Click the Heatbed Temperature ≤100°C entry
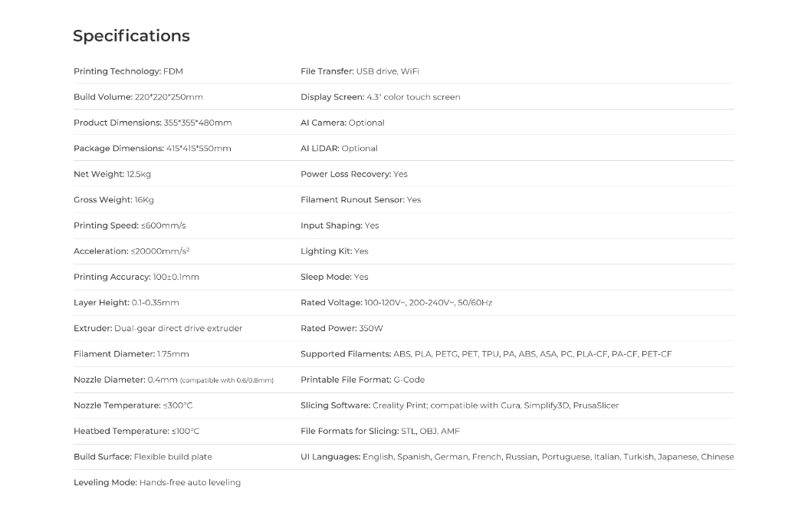 click(x=136, y=431)
